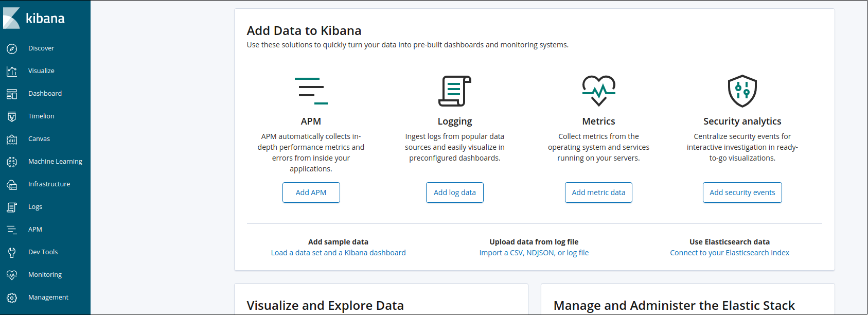Click the Add sample data label
The height and width of the screenshot is (315, 868).
tap(338, 242)
